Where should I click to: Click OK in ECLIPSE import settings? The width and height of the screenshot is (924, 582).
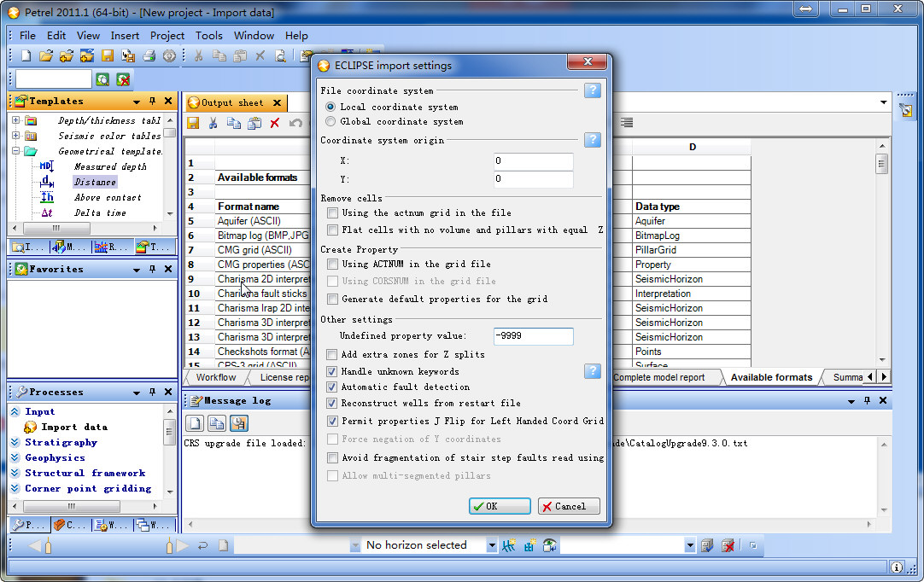(500, 506)
